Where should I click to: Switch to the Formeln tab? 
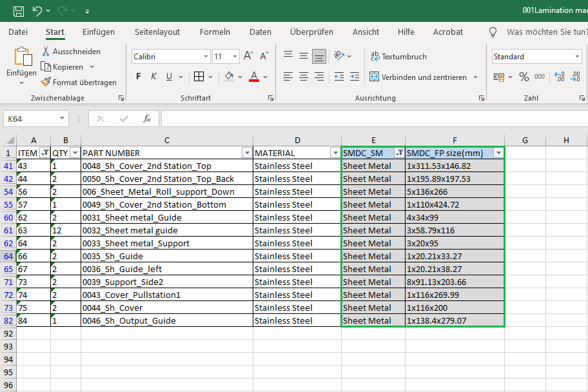coord(215,32)
